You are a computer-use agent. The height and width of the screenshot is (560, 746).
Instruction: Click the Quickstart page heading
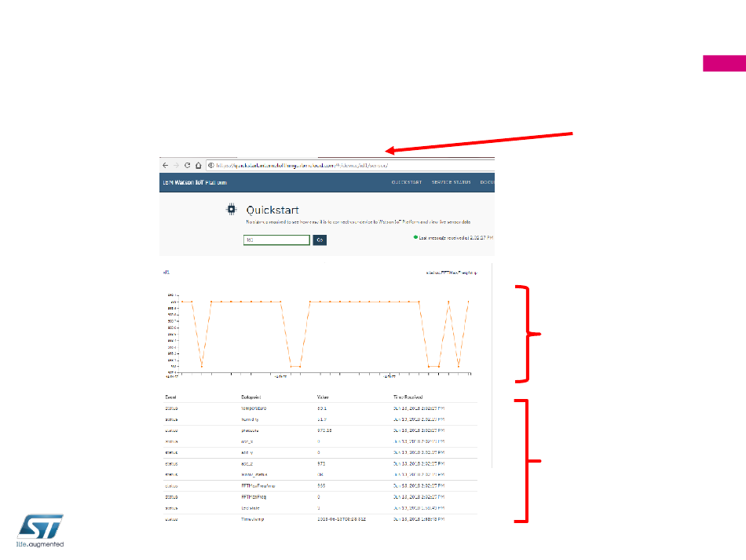pyautogui.click(x=272, y=210)
